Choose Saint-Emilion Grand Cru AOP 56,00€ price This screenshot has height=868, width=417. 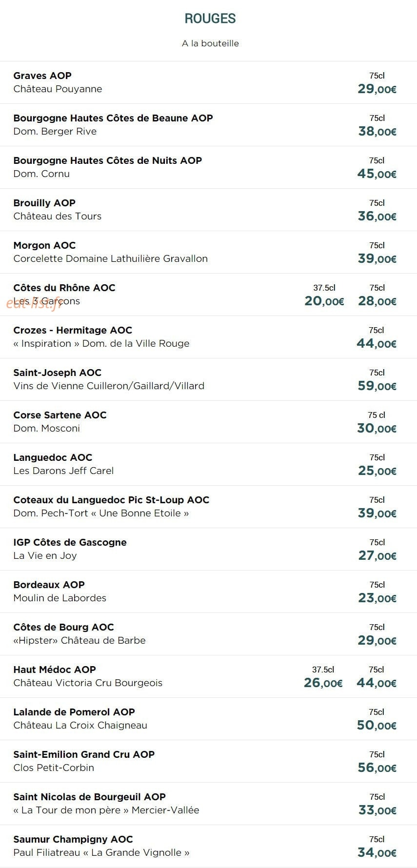click(x=377, y=768)
